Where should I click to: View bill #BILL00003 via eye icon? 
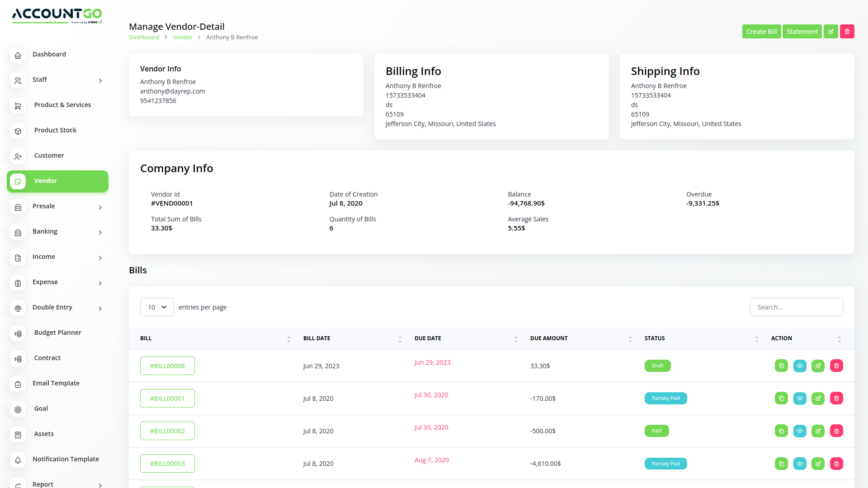tap(800, 464)
